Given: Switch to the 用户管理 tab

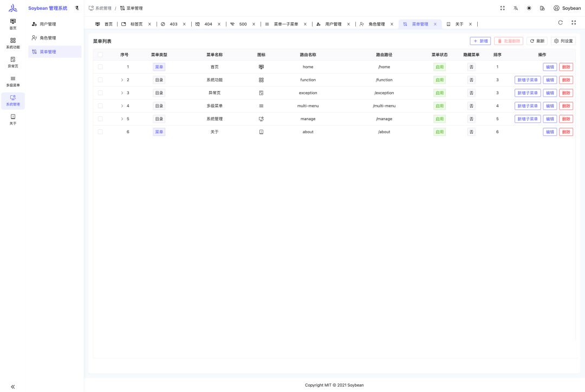Looking at the screenshot, I should coord(333,24).
